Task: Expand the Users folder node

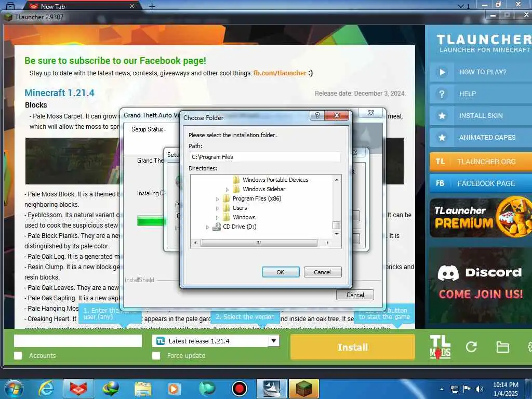Action: tap(217, 208)
